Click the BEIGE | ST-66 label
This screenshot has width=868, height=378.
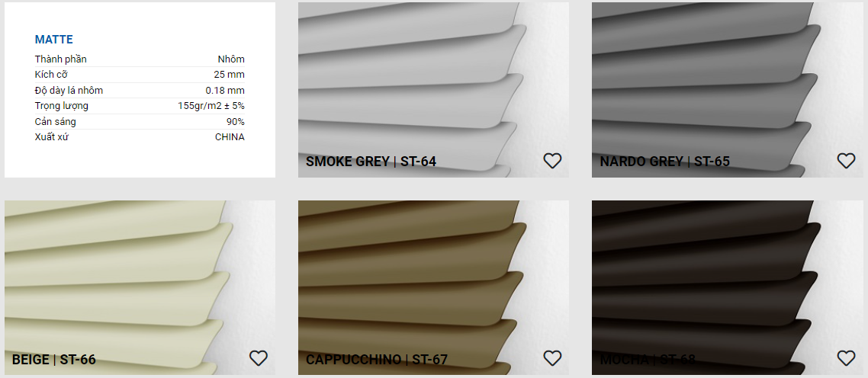tap(53, 360)
